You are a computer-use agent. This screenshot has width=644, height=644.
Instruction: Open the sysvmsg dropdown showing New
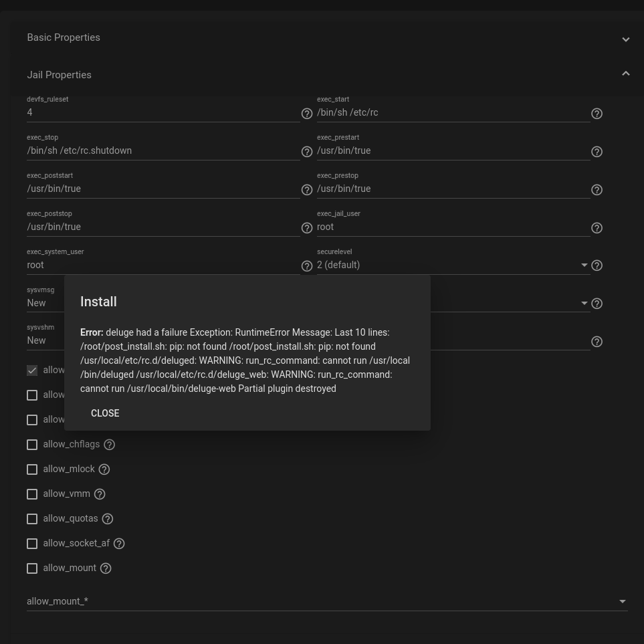(x=45, y=303)
